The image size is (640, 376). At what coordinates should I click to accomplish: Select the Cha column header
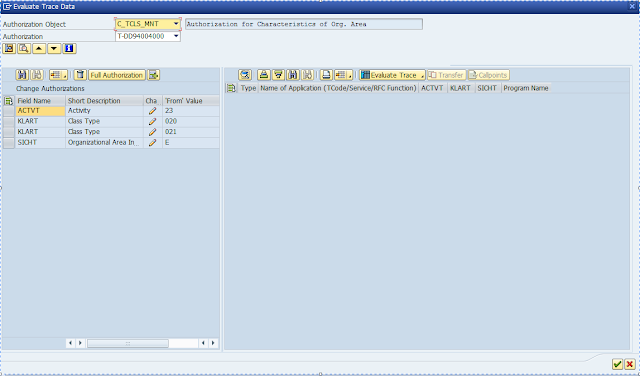click(153, 101)
